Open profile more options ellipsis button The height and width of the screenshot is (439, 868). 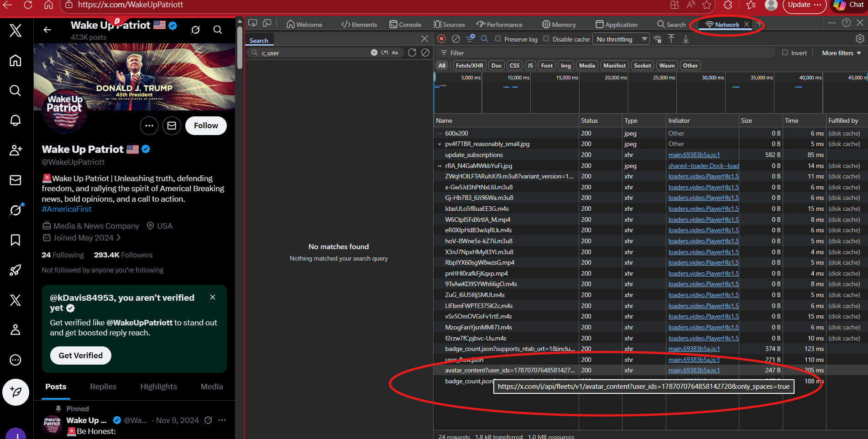tap(149, 125)
